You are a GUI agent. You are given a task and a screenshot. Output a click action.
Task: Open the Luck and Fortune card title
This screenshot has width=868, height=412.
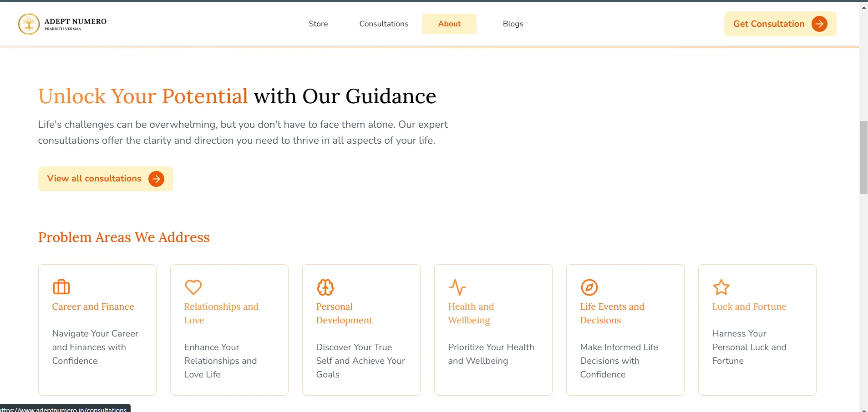click(x=749, y=306)
